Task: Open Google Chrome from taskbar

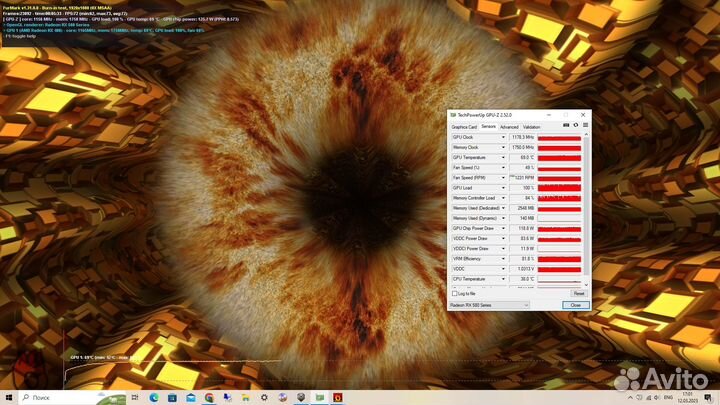Action: (x=209, y=397)
